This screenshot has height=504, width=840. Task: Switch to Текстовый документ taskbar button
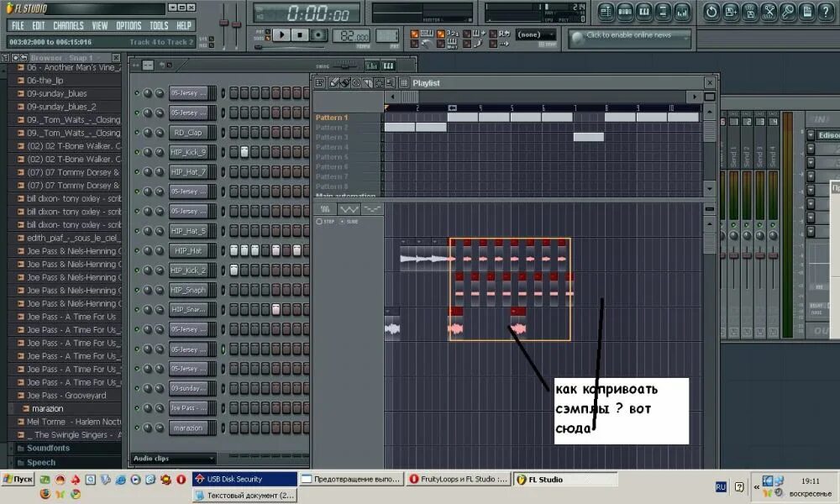244,496
